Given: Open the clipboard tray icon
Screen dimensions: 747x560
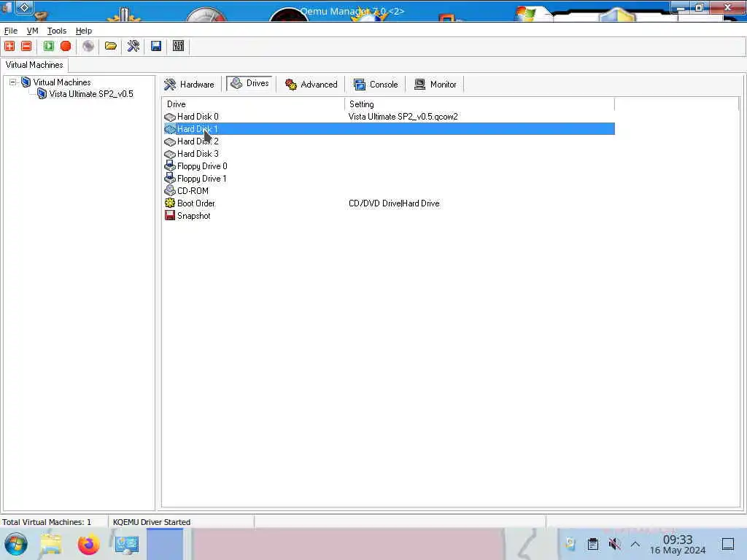Looking at the screenshot, I should click(x=593, y=544).
